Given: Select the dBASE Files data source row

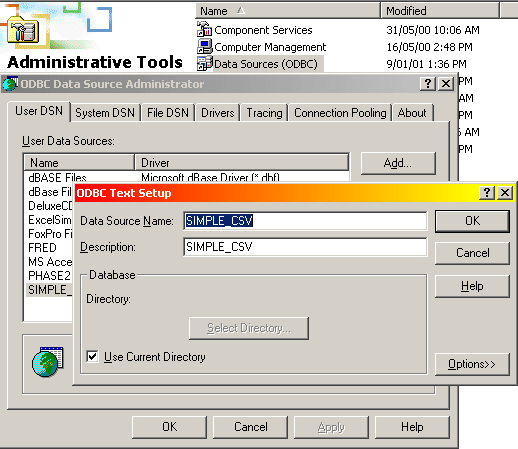Looking at the screenshot, I should [x=187, y=177].
